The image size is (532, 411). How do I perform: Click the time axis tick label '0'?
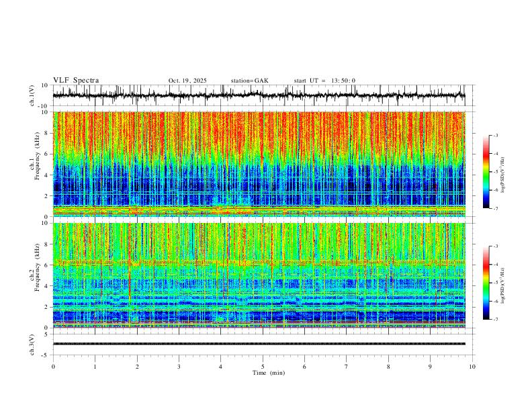pyautogui.click(x=53, y=367)
